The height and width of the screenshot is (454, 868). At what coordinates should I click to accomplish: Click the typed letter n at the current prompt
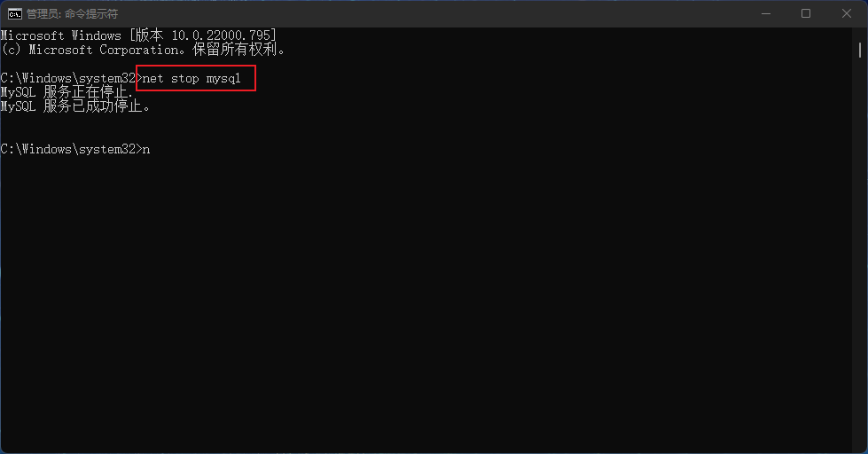tap(146, 150)
